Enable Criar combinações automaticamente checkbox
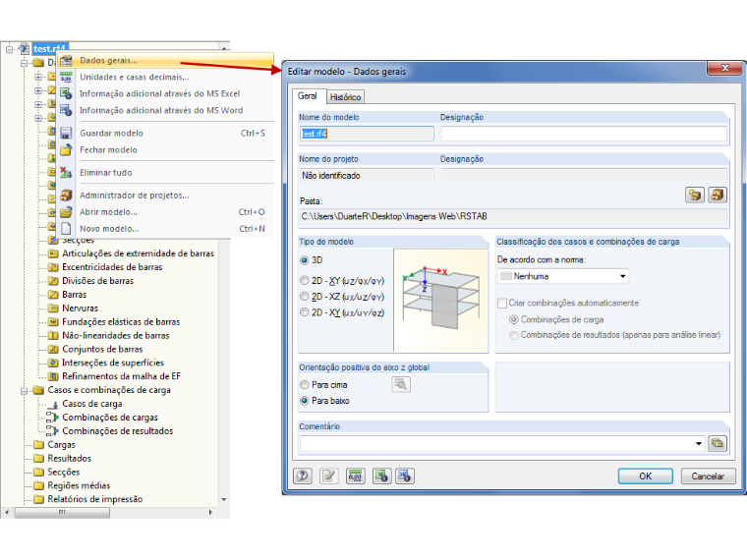This screenshot has height=560, width=747. click(501, 303)
